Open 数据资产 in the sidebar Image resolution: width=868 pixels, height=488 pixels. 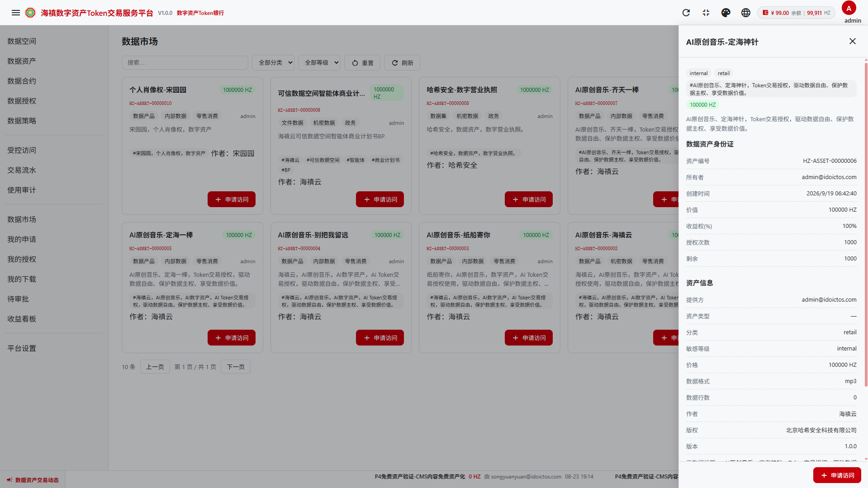tap(22, 61)
